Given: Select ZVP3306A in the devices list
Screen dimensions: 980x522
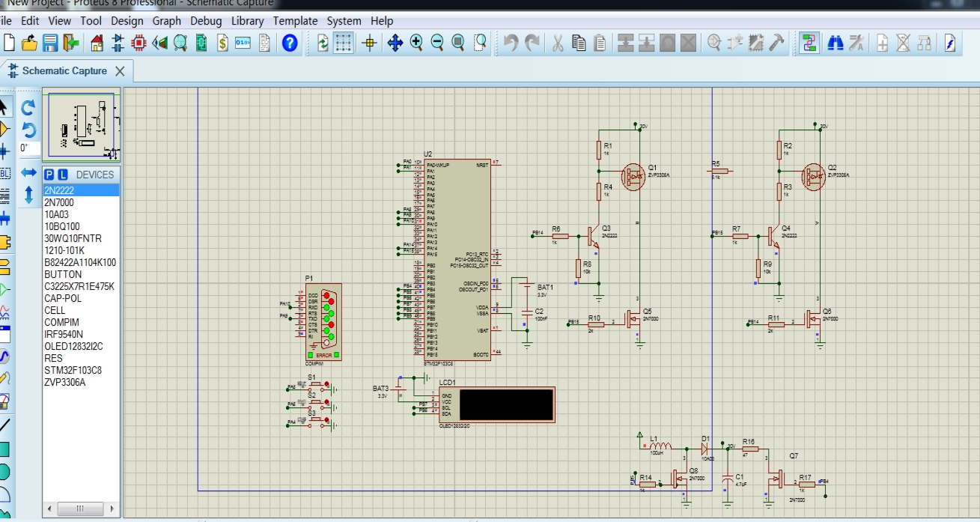Looking at the screenshot, I should (81, 382).
